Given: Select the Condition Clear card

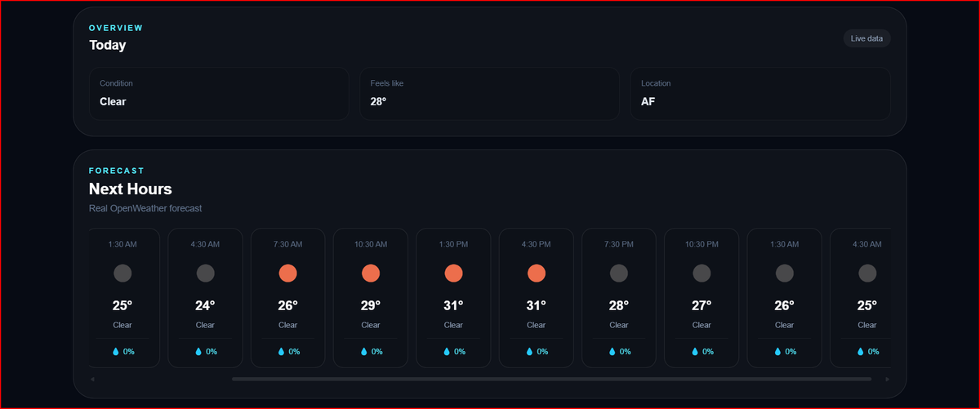Looking at the screenshot, I should [x=219, y=94].
